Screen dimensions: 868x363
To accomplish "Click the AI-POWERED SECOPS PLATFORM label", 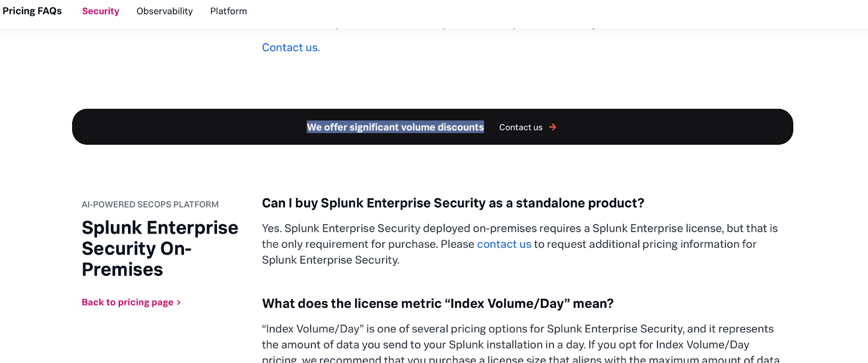I will click(150, 204).
